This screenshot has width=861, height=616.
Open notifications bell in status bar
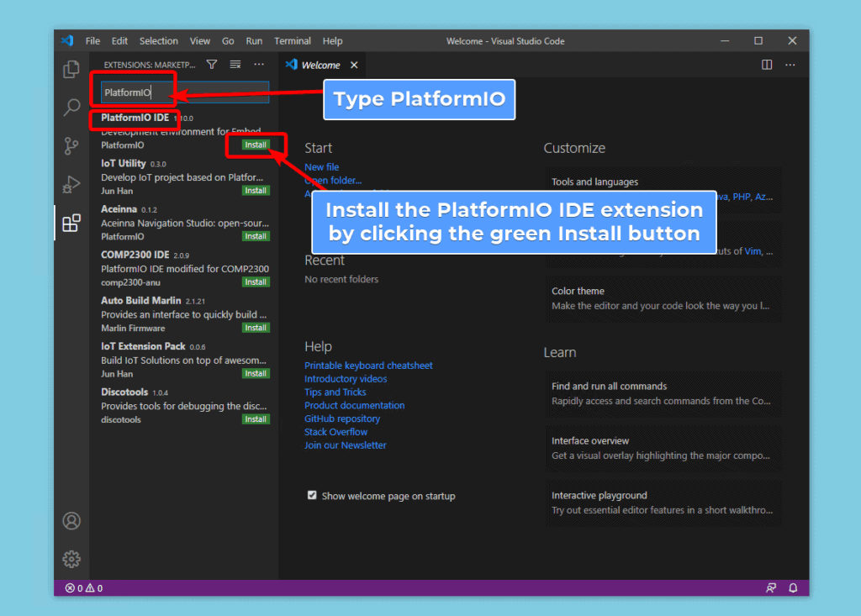click(793, 588)
